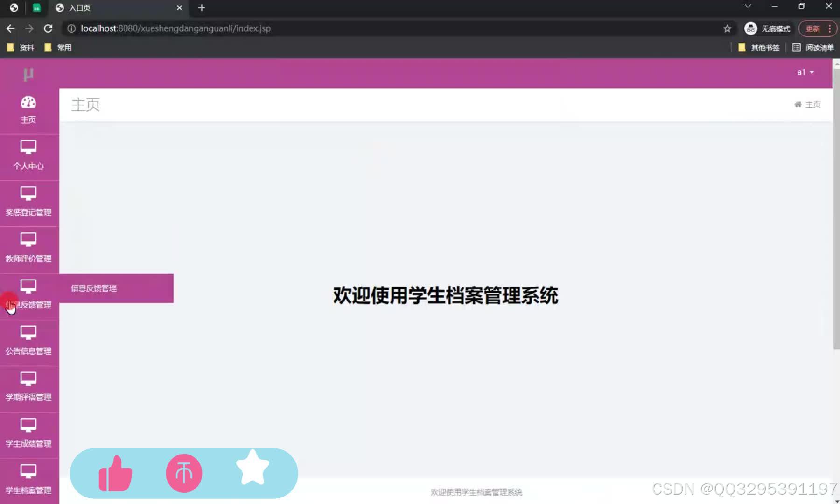The height and width of the screenshot is (504, 840).
Task: Select 信息反馈管理 submenu entry
Action: coord(116,288)
